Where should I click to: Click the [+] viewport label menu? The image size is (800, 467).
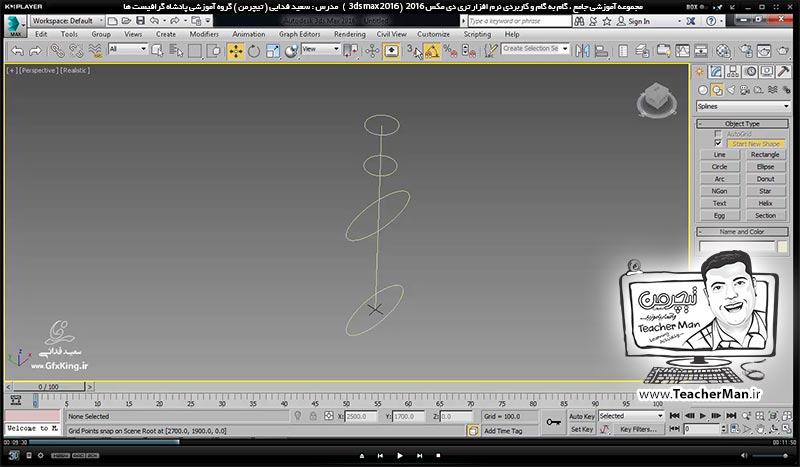coord(11,70)
